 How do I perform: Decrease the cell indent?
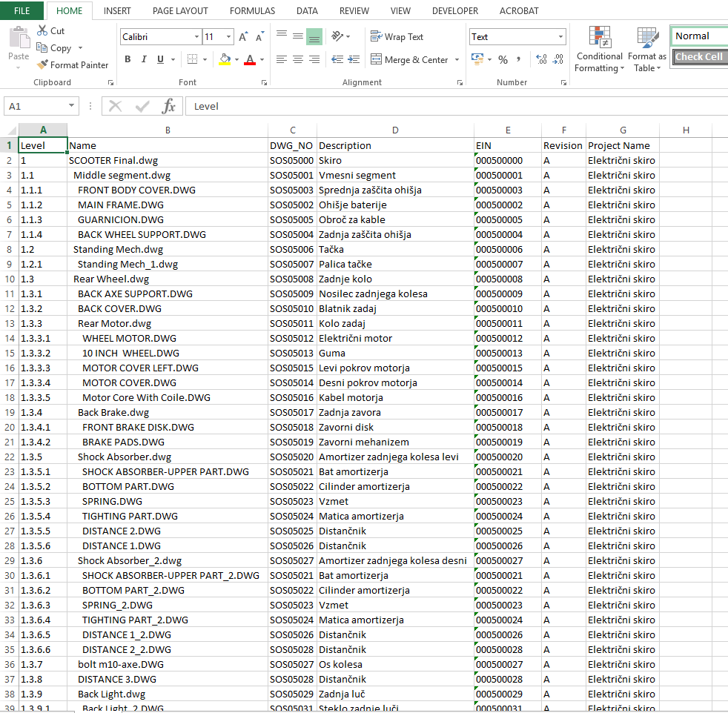(337, 59)
